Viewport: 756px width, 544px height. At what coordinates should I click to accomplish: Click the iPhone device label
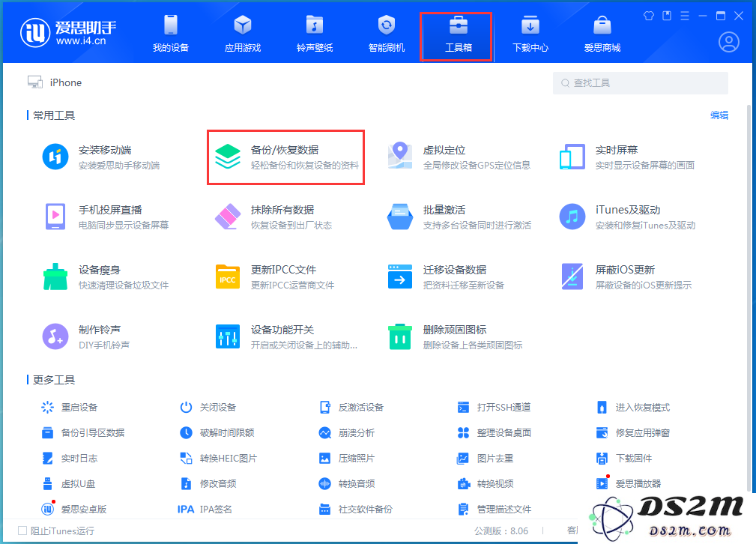(66, 83)
